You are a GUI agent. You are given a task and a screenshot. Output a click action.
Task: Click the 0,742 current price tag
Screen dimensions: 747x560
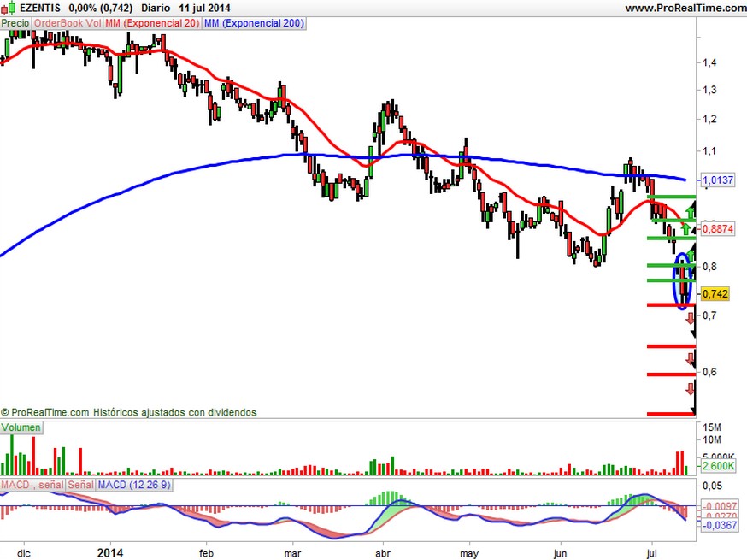(715, 293)
